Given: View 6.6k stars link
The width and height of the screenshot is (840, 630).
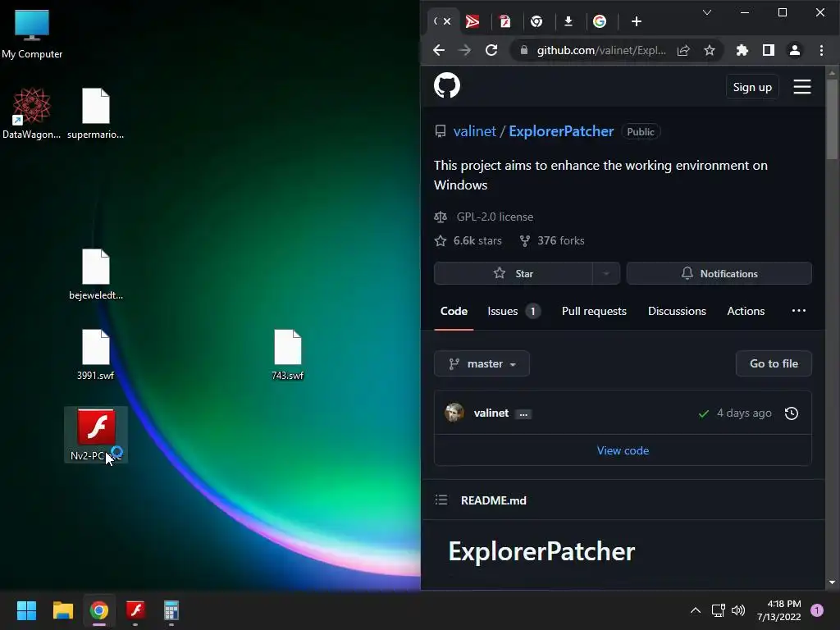Looking at the screenshot, I should click(477, 240).
